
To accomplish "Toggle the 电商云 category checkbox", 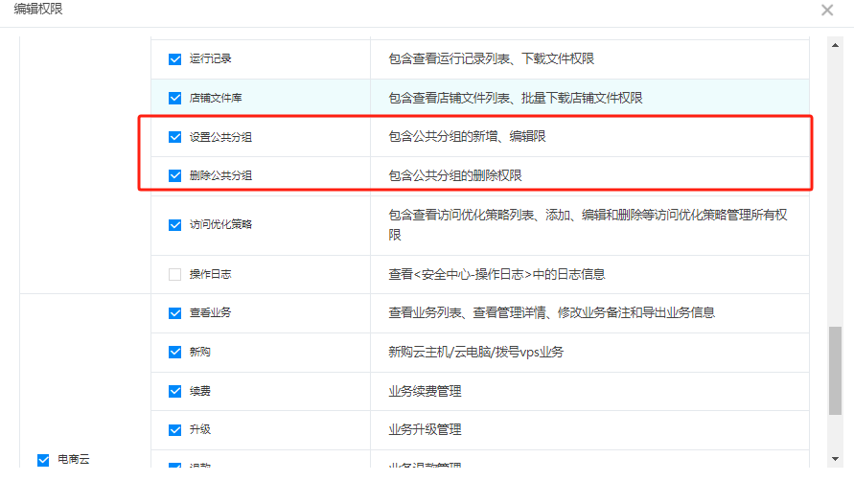I will 43,460.
